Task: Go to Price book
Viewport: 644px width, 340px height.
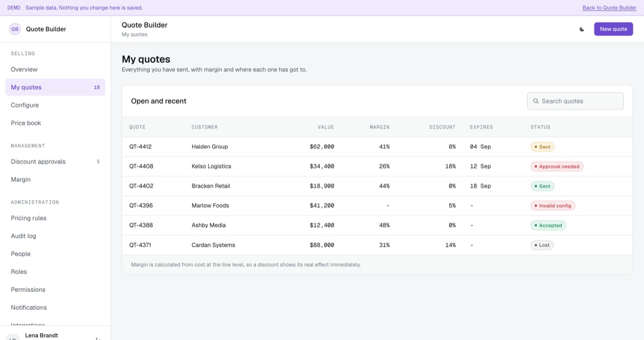Action: [55, 123]
